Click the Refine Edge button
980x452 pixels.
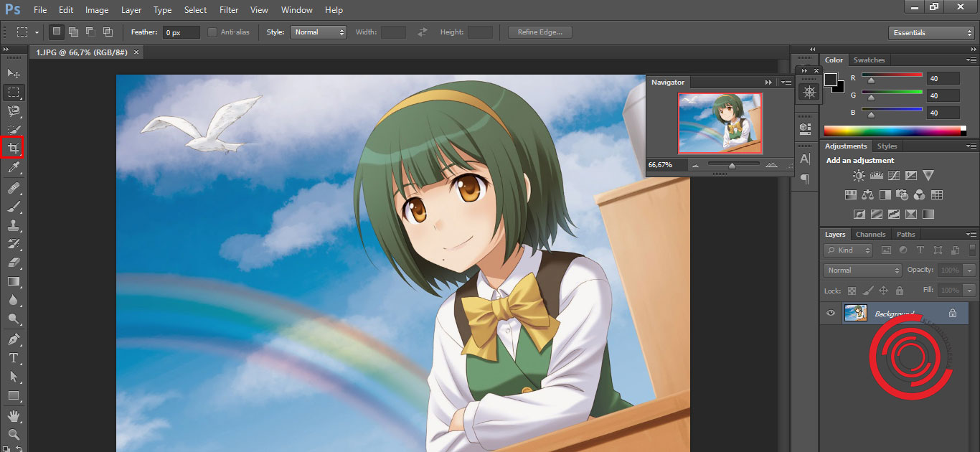pos(540,32)
